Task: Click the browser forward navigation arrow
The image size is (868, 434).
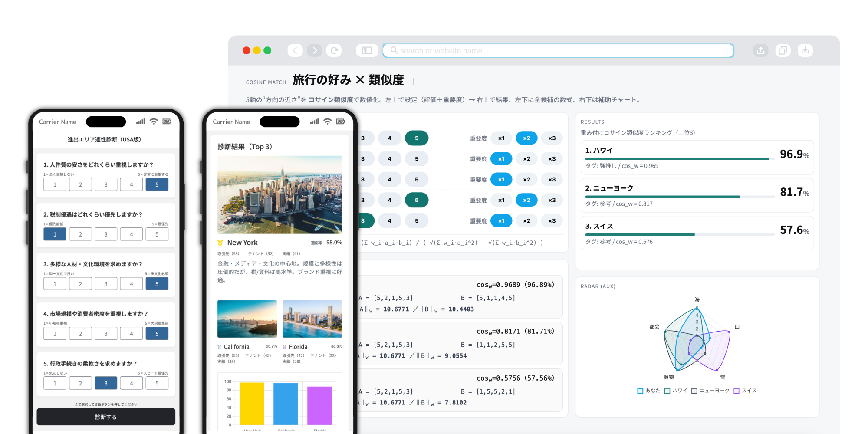Action: (315, 50)
